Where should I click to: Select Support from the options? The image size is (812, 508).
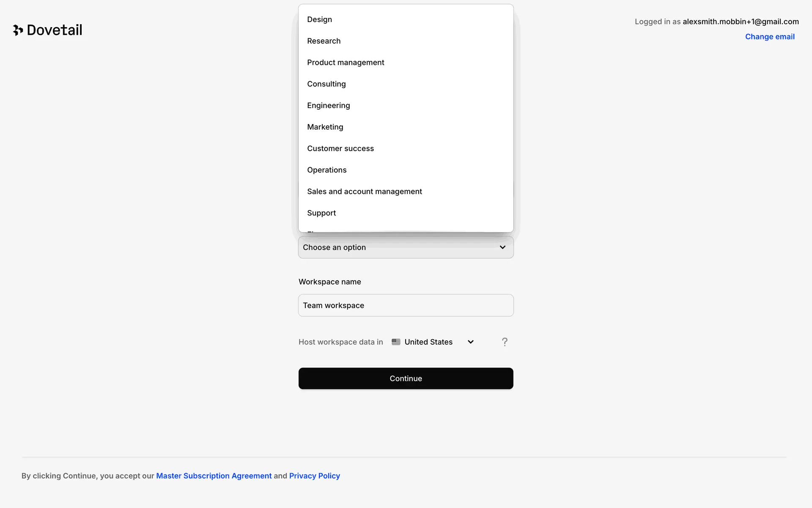click(x=321, y=213)
